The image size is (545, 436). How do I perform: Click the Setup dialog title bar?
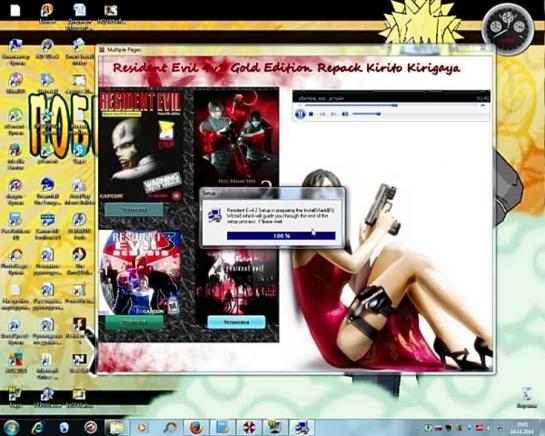click(273, 193)
